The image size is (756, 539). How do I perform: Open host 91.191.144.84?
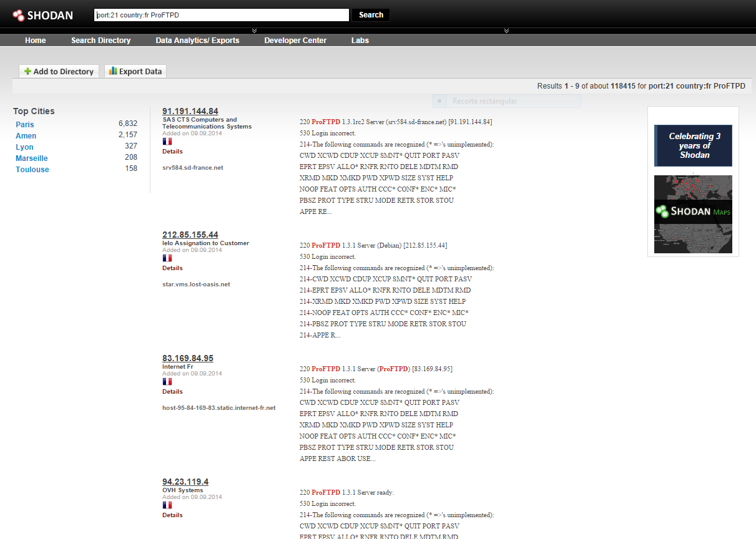[190, 111]
